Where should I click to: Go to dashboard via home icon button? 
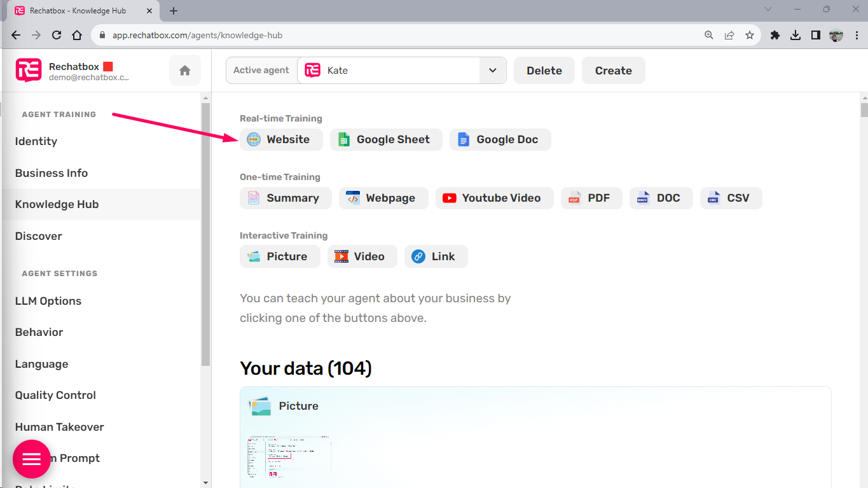coord(185,71)
